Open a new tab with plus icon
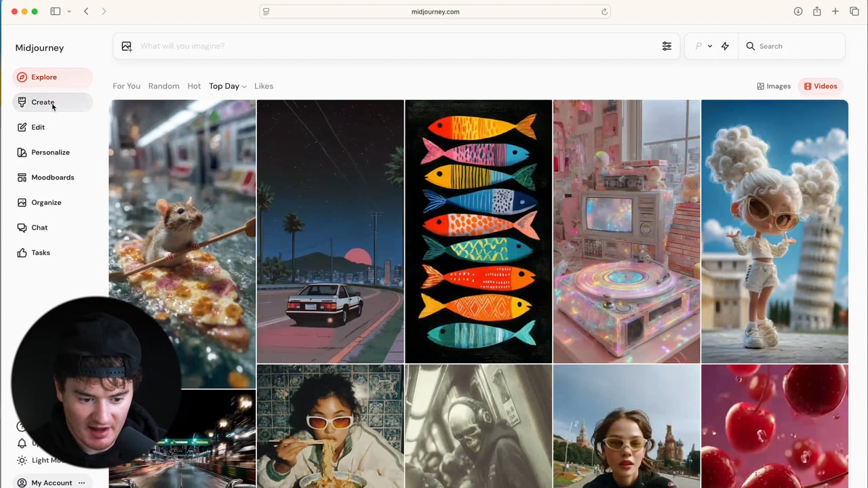This screenshot has width=868, height=488. coord(835,12)
